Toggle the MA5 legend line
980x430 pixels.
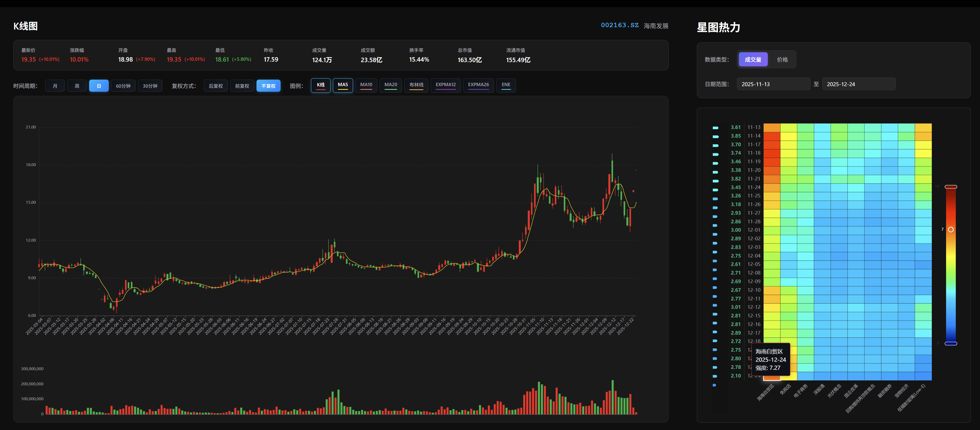click(x=342, y=85)
